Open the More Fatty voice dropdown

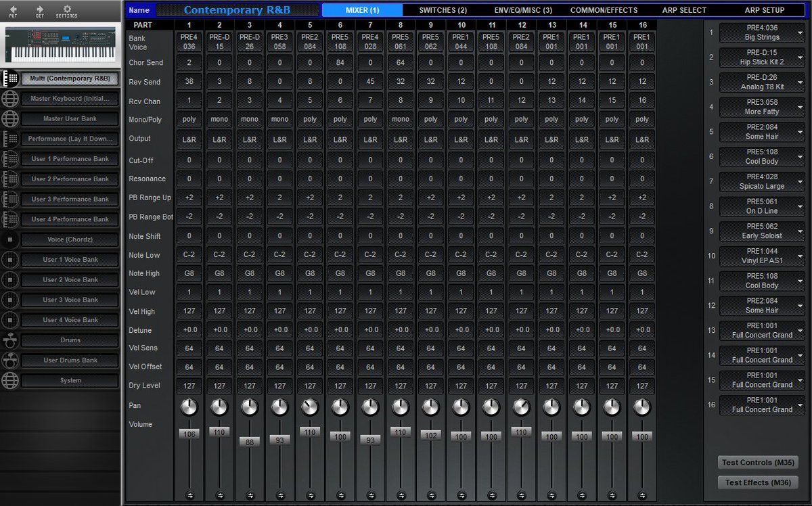[762, 107]
